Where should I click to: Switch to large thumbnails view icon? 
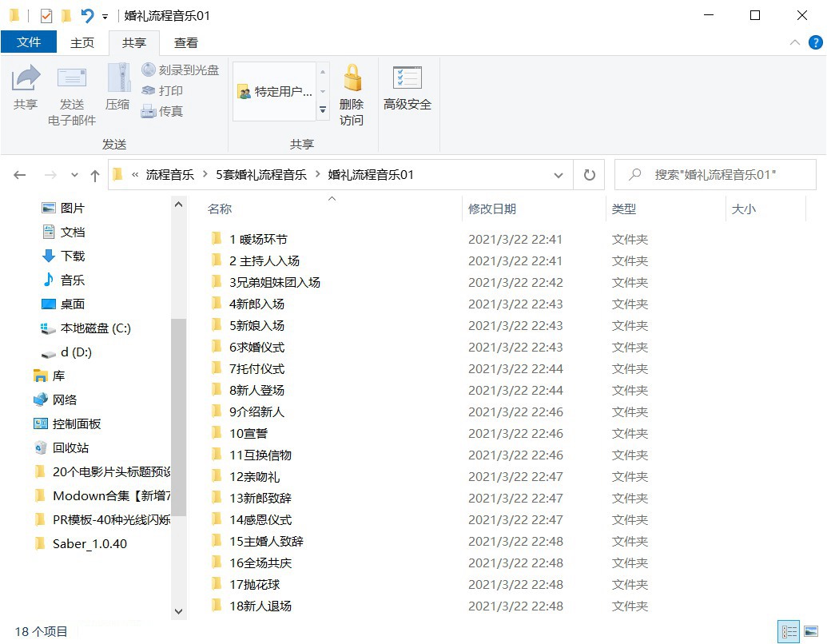tap(811, 632)
